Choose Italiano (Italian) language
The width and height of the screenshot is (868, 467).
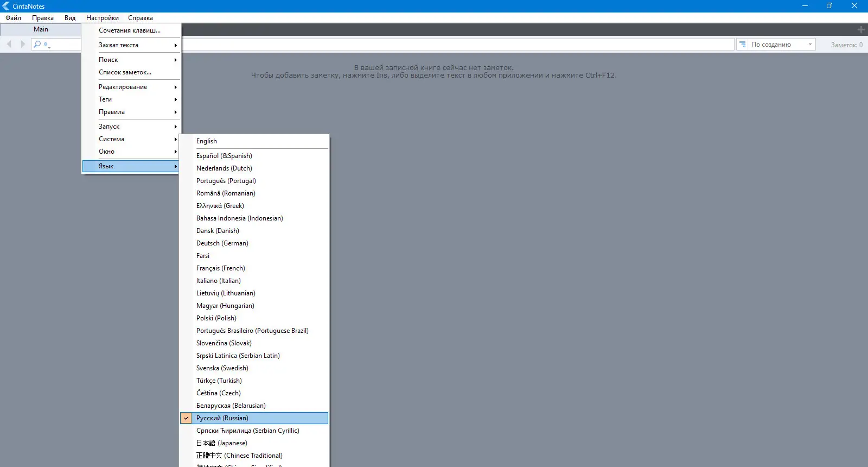pyautogui.click(x=254, y=281)
